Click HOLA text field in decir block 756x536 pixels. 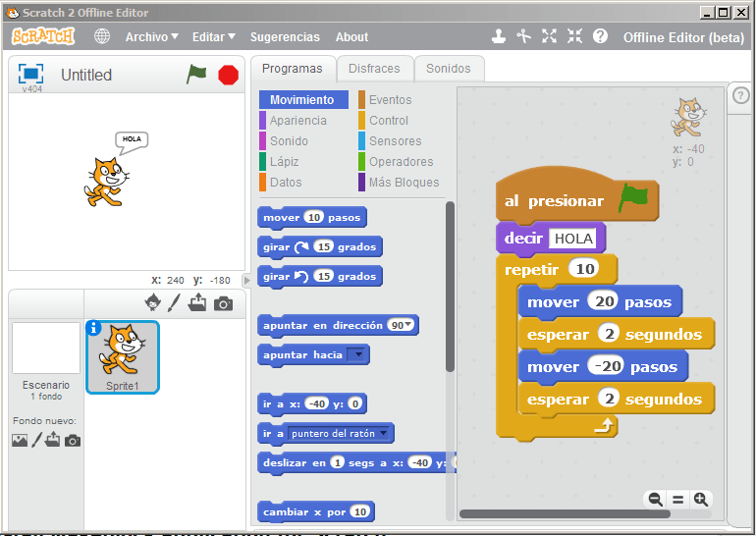[572, 239]
